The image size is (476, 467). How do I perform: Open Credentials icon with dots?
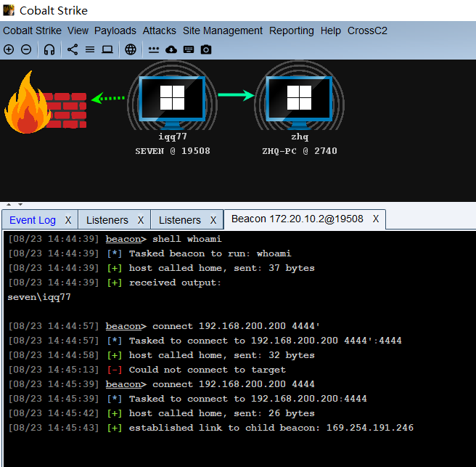pyautogui.click(x=154, y=49)
